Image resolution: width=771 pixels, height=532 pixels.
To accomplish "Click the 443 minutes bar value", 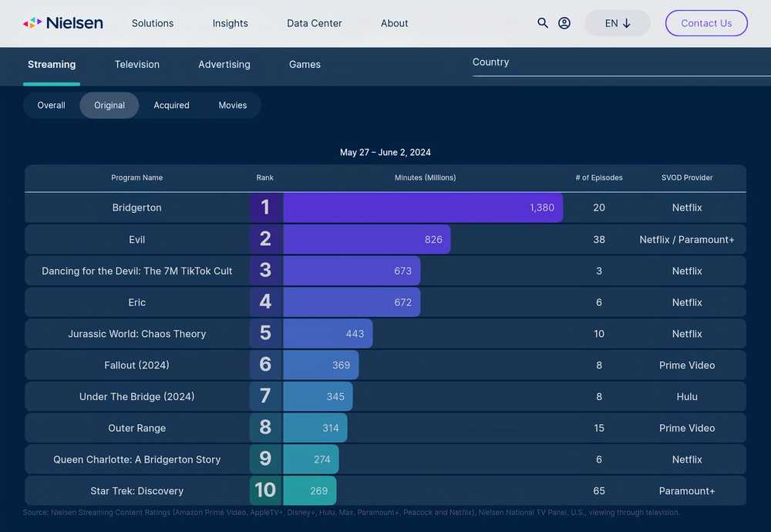I will (x=355, y=334).
